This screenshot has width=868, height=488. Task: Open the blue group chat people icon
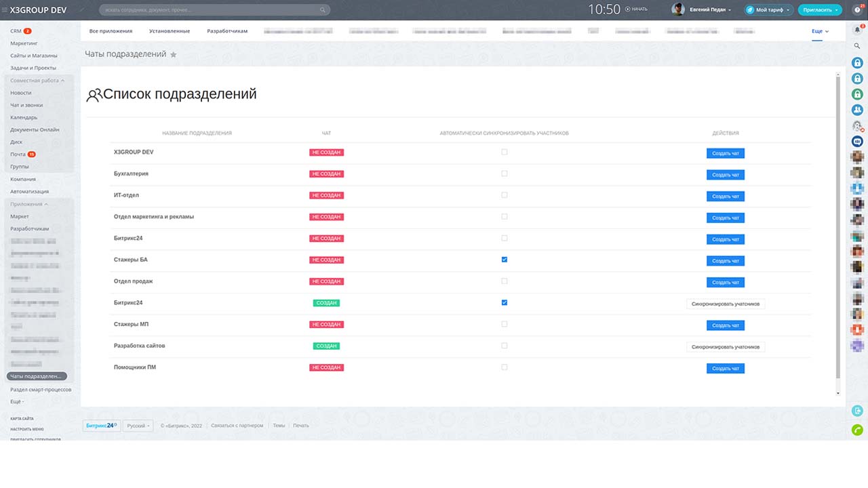coord(857,110)
